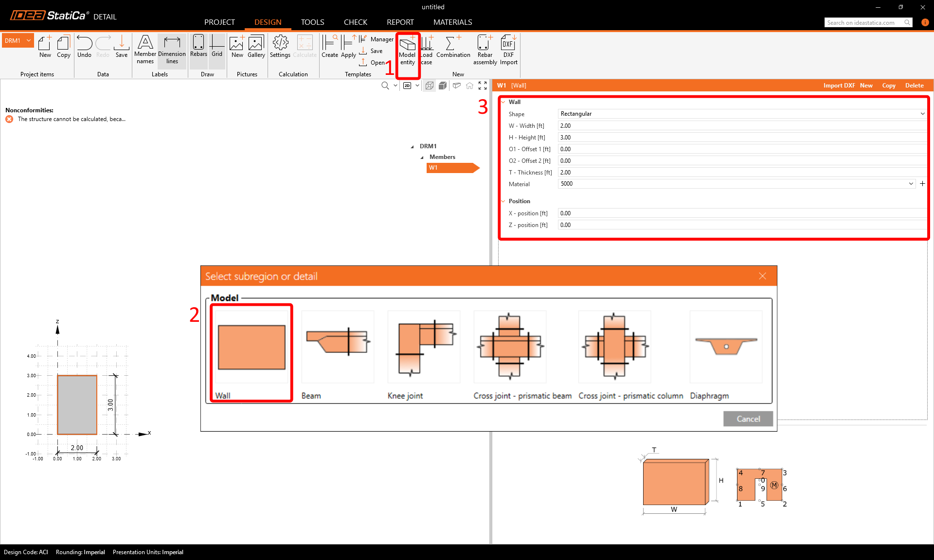Open the Shape Rectangular dropdown
Screen dimensions: 934x560
point(741,114)
